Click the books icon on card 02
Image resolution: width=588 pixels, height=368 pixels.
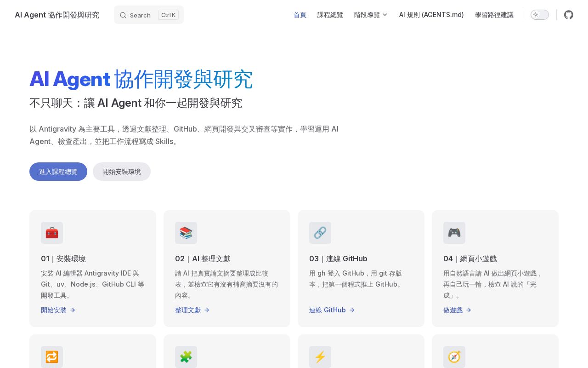click(x=186, y=233)
